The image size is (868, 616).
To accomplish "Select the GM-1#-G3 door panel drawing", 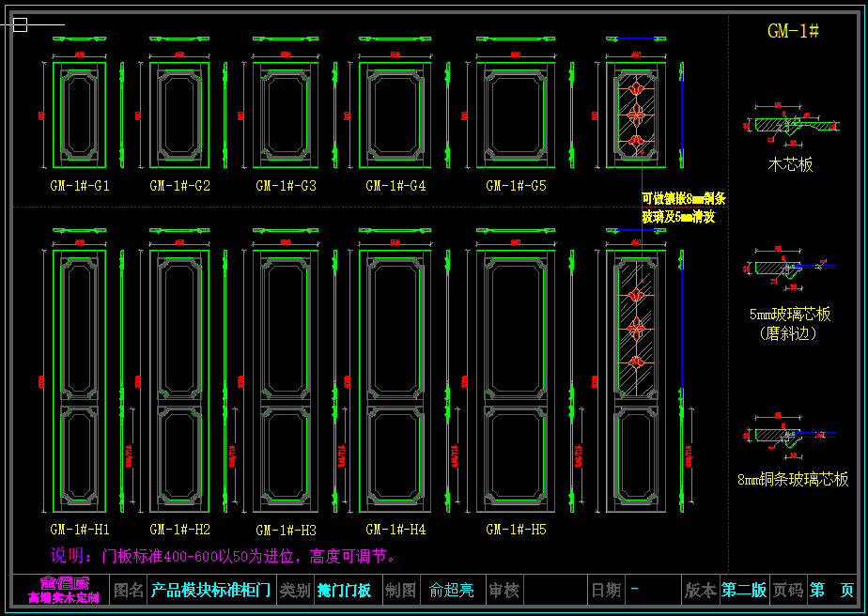I will (286, 115).
